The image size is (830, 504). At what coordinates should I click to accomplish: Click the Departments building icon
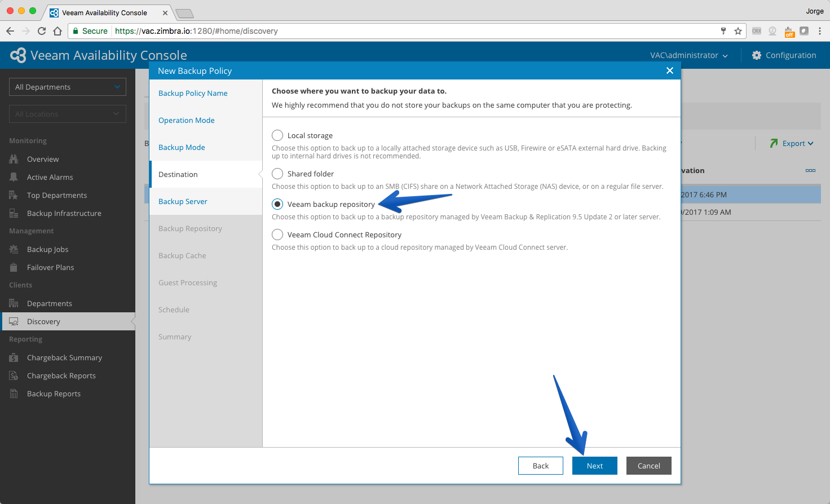point(14,303)
